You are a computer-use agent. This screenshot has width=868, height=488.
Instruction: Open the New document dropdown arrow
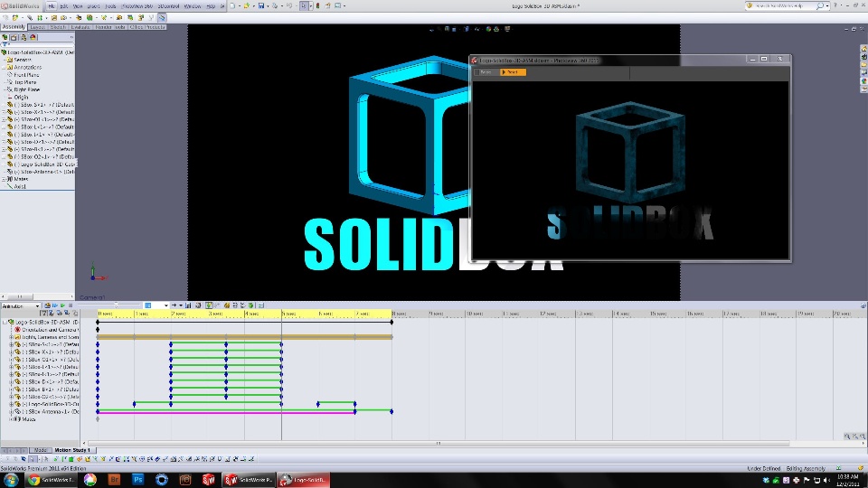(x=239, y=6)
